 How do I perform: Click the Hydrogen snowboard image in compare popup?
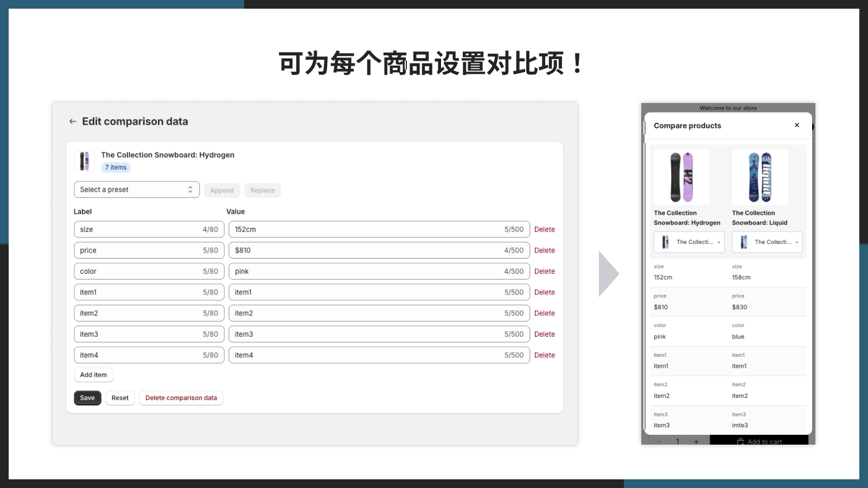681,177
